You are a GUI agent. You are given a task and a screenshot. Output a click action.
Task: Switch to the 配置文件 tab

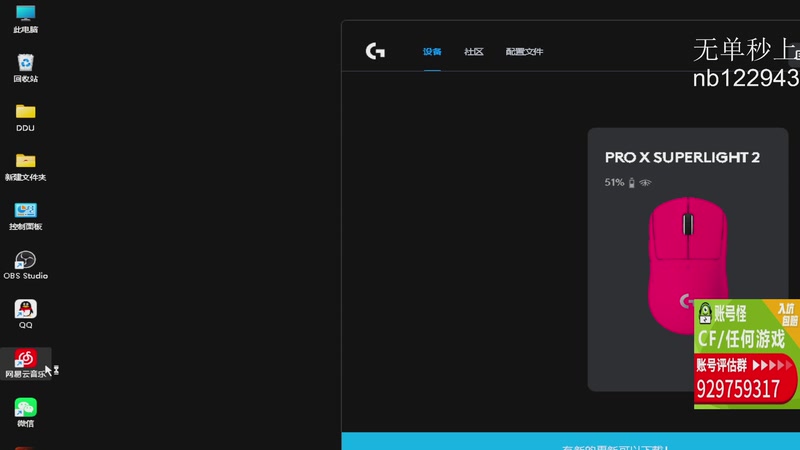524,52
